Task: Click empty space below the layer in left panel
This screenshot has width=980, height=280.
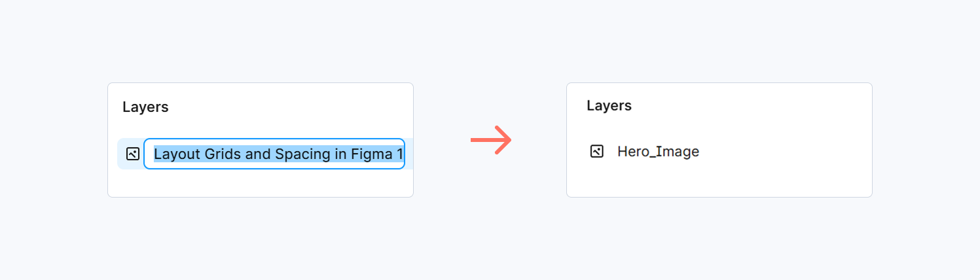Action: point(262,183)
